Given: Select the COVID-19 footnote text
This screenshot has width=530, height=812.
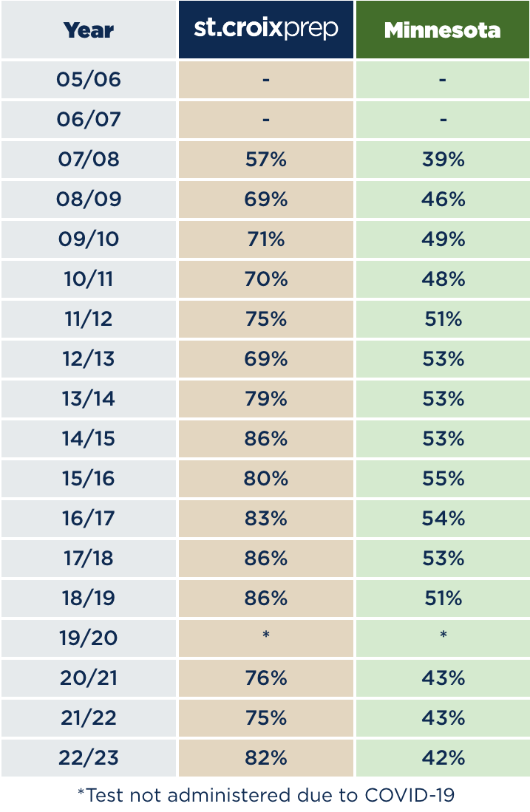Looking at the screenshot, I should click(x=266, y=795).
